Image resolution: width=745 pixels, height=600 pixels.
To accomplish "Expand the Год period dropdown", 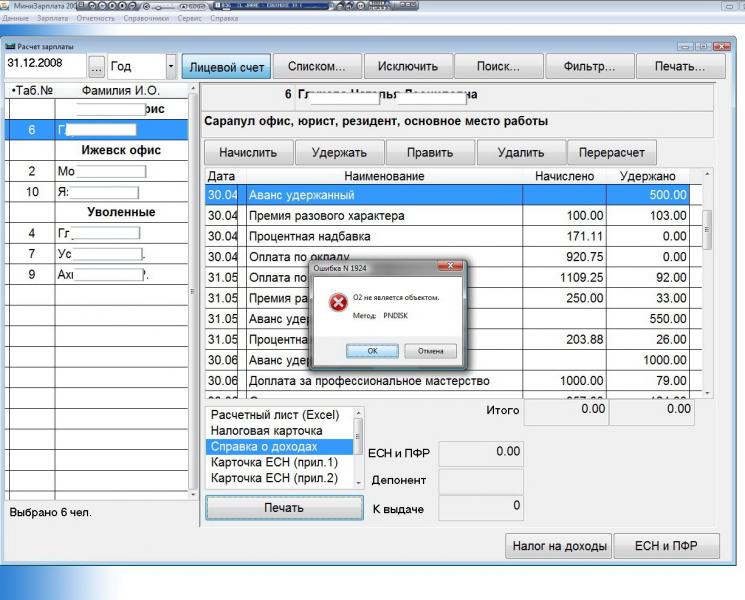I will pos(171,67).
